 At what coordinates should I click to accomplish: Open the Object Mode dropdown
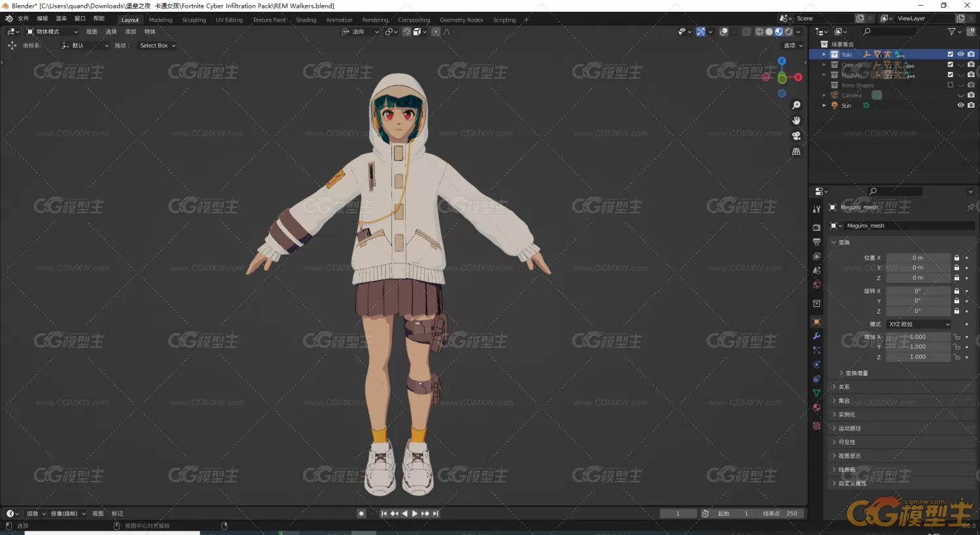tap(52, 31)
